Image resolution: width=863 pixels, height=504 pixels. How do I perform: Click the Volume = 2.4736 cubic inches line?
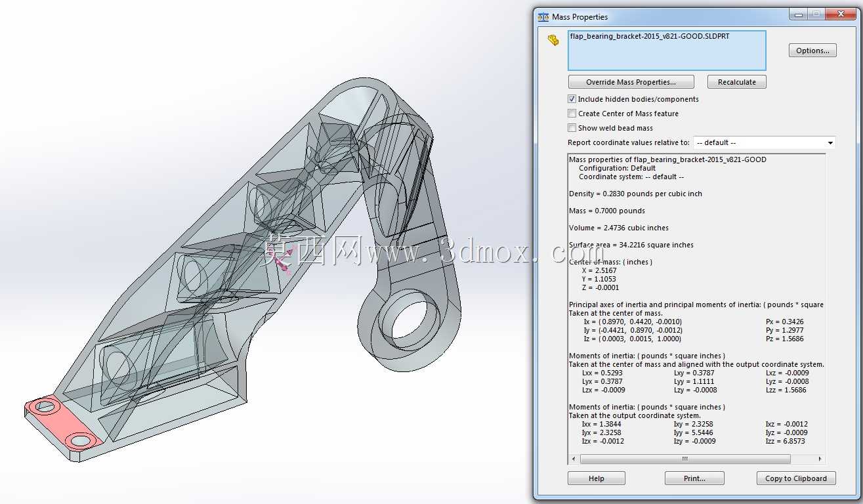(619, 228)
